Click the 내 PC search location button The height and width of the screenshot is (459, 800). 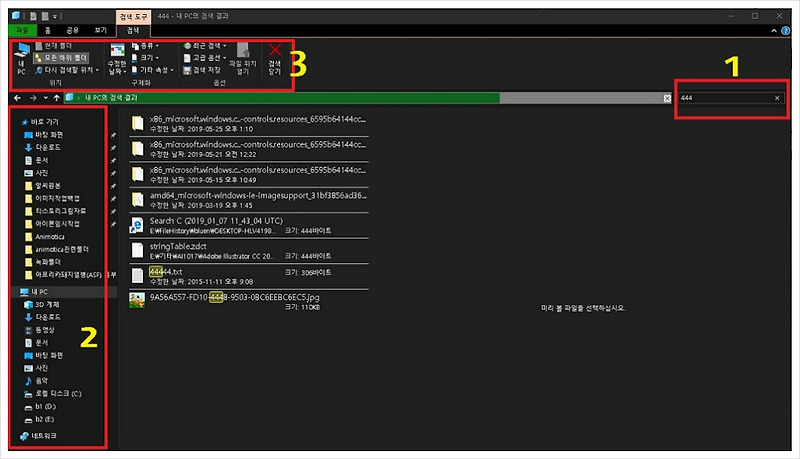tap(21, 59)
